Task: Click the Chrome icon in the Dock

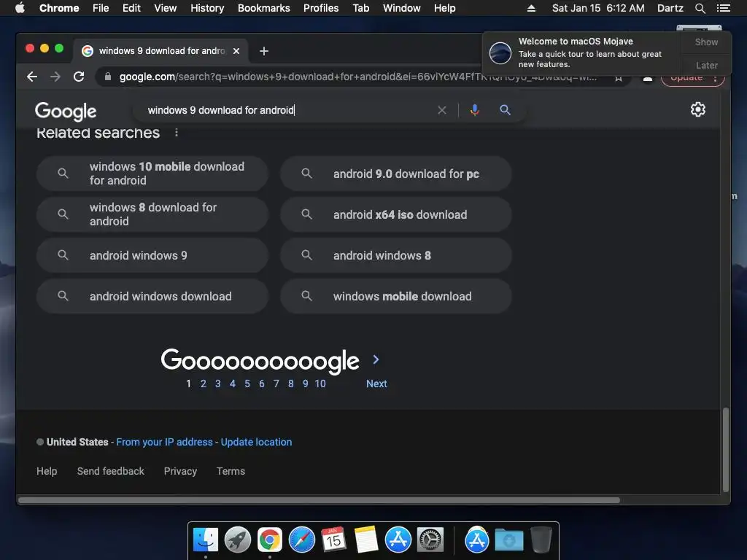Action: [270, 540]
